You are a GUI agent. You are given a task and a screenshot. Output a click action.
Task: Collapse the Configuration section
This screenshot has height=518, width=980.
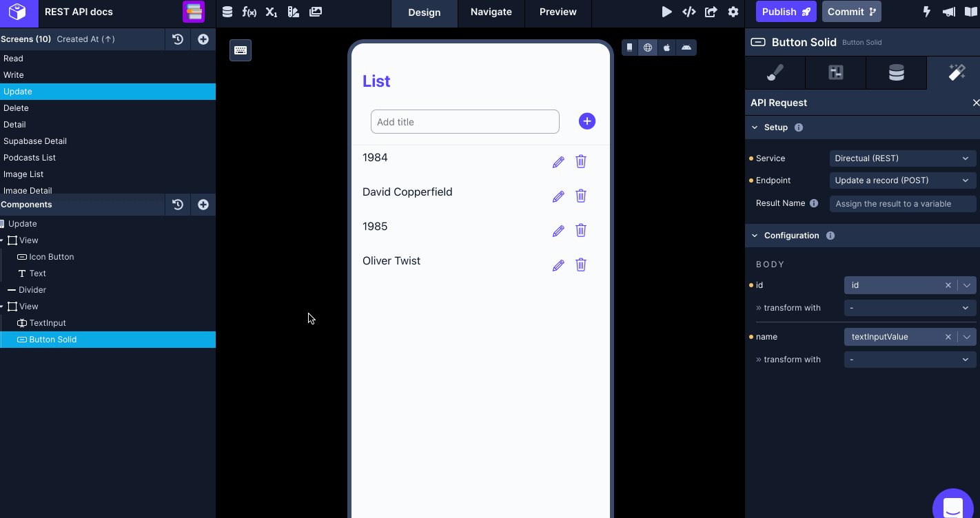pos(755,236)
